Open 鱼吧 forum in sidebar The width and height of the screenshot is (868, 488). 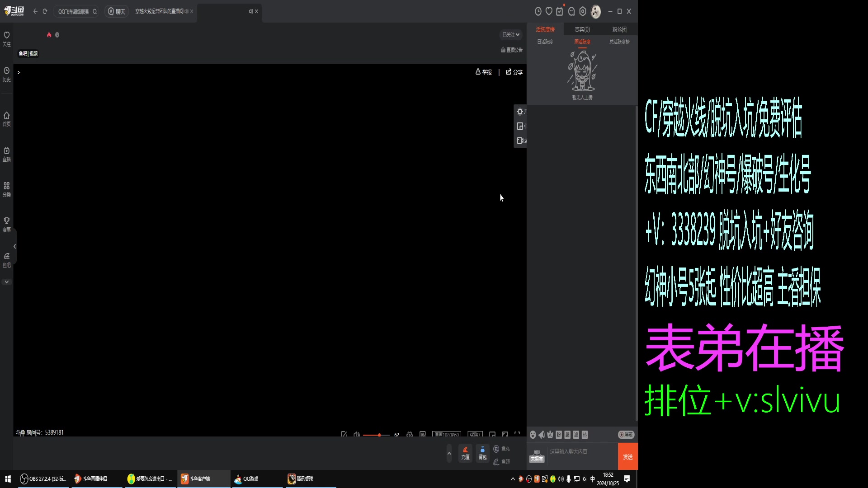(x=6, y=260)
